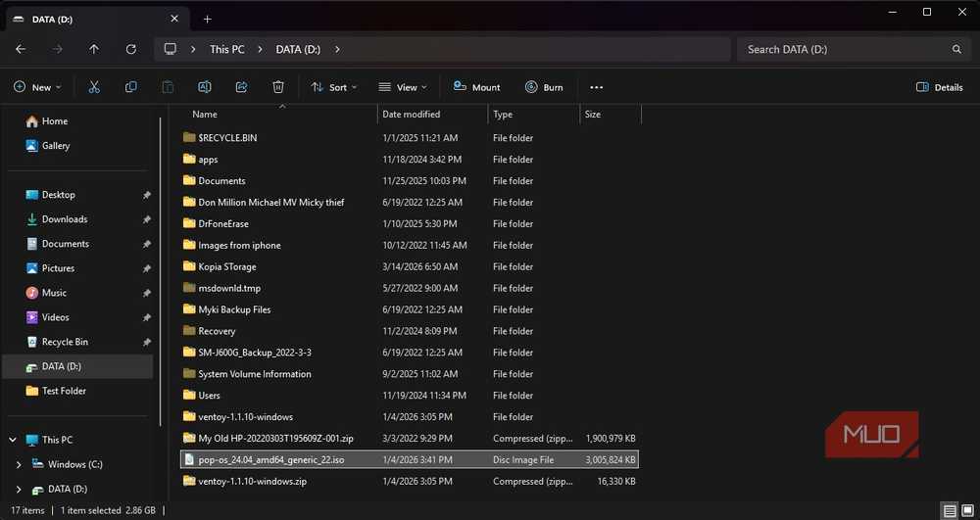Select the $RECYCLE.BIN folder
The width and height of the screenshot is (980, 520).
(x=410, y=138)
